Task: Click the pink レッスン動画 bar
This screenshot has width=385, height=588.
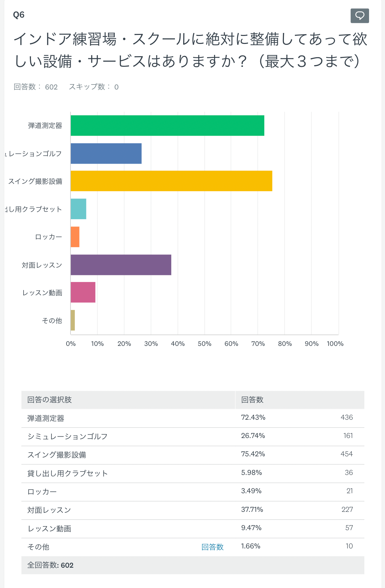Action: [x=83, y=292]
